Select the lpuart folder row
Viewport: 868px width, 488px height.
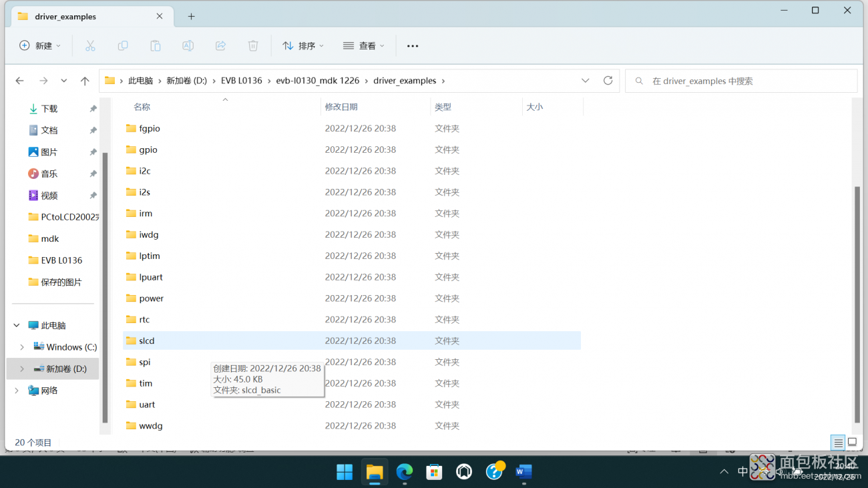coord(352,277)
